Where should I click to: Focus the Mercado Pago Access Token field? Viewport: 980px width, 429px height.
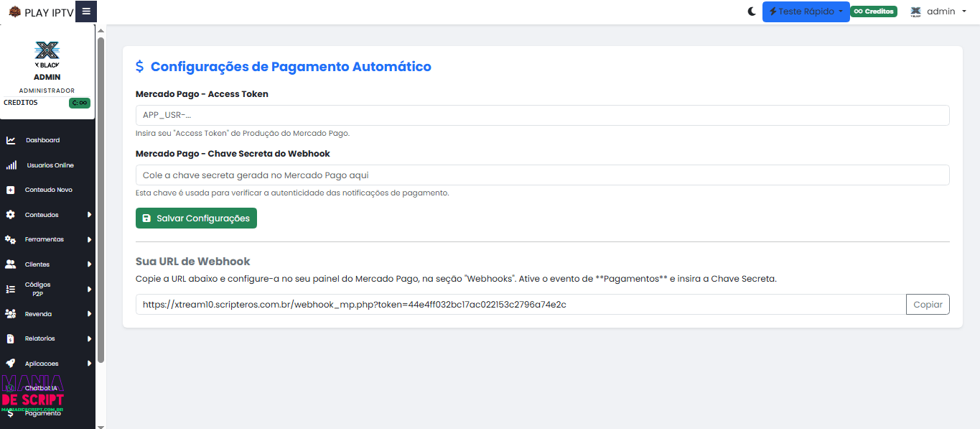542,115
